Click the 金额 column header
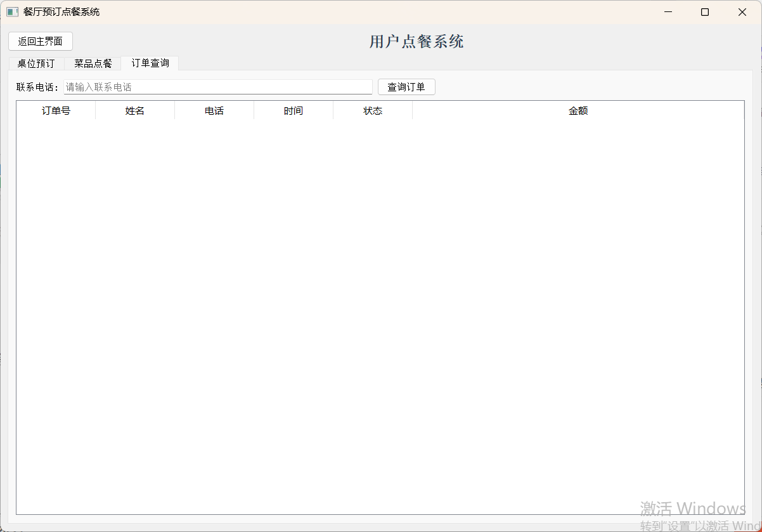This screenshot has width=762, height=532. [x=578, y=110]
